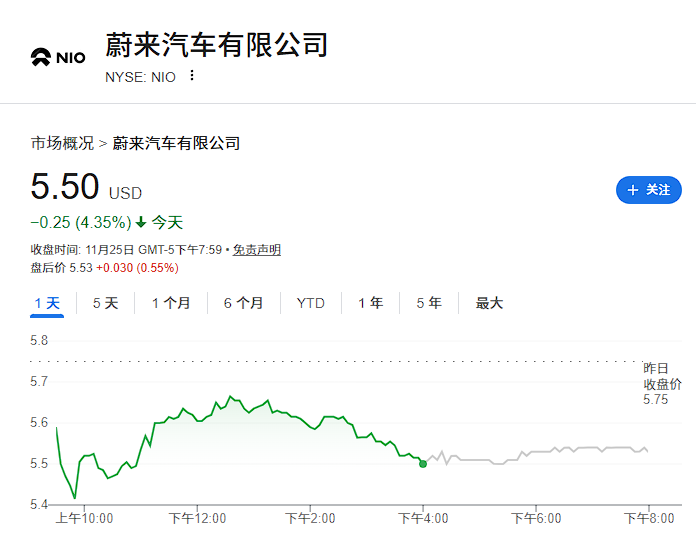Select the 1 天 tab
This screenshot has width=696, height=539.
(x=47, y=303)
